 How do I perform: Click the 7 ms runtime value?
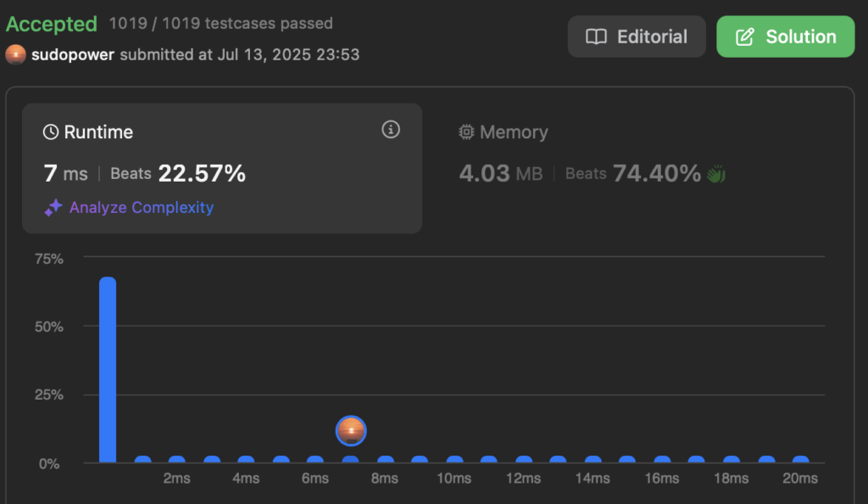tap(65, 173)
